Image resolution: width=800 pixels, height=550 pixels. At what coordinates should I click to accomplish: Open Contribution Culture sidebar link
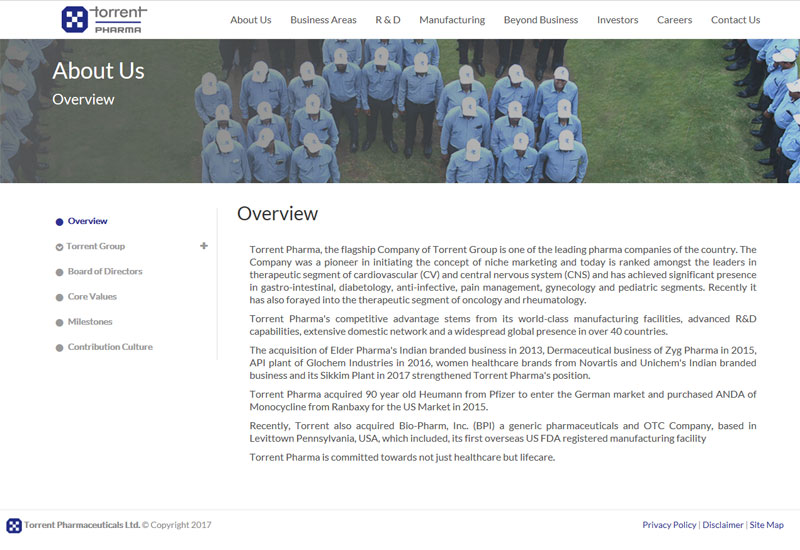coord(110,347)
